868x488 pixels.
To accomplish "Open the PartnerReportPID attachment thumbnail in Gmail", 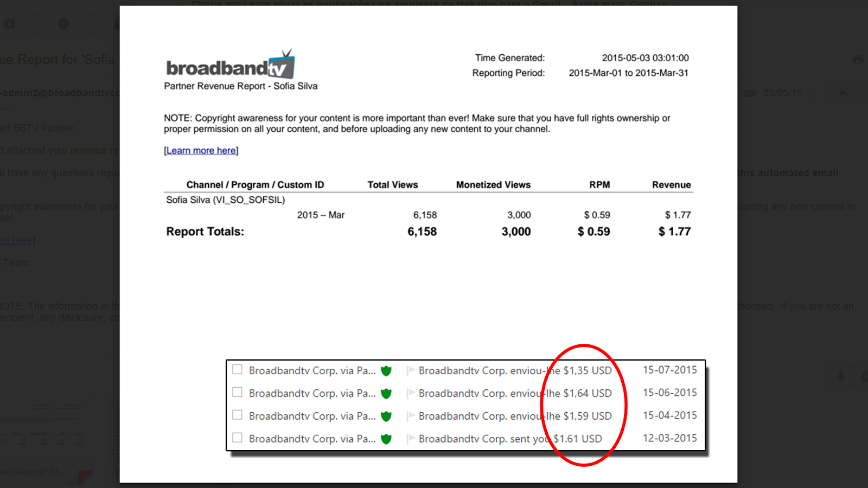I will [46, 438].
